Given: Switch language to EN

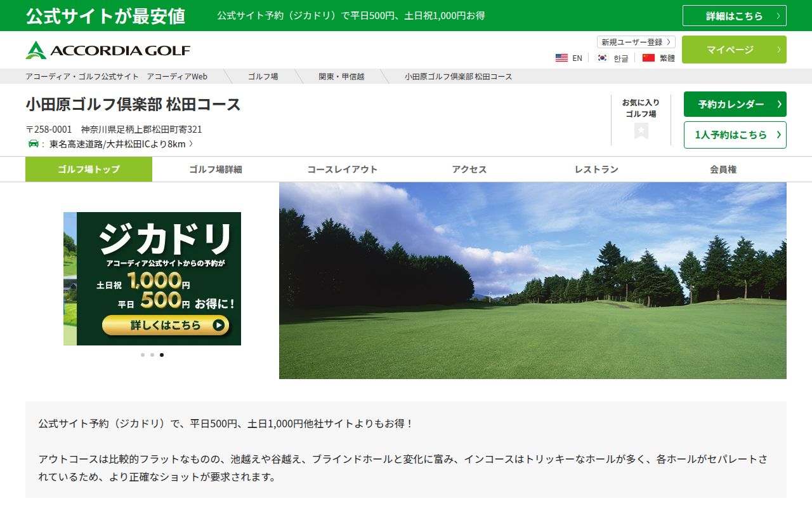Looking at the screenshot, I should click(x=577, y=58).
